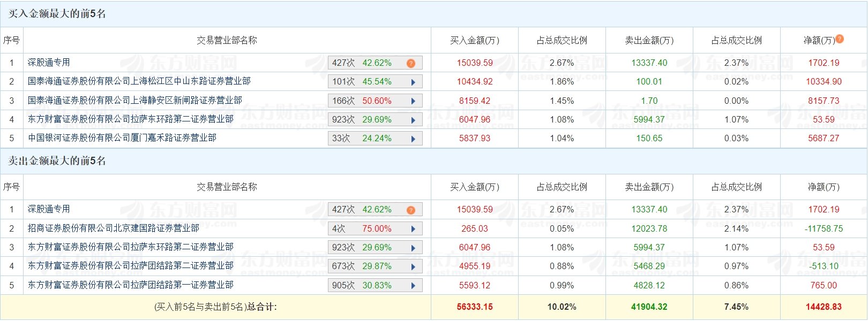Screen dimensions: 868x321
Task: Expand arrow beside 166次 50.60% stats
Action: click(413, 101)
